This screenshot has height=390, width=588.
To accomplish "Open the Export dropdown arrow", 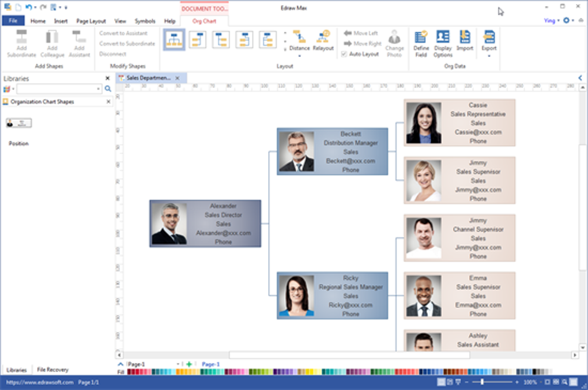I will pos(489,56).
